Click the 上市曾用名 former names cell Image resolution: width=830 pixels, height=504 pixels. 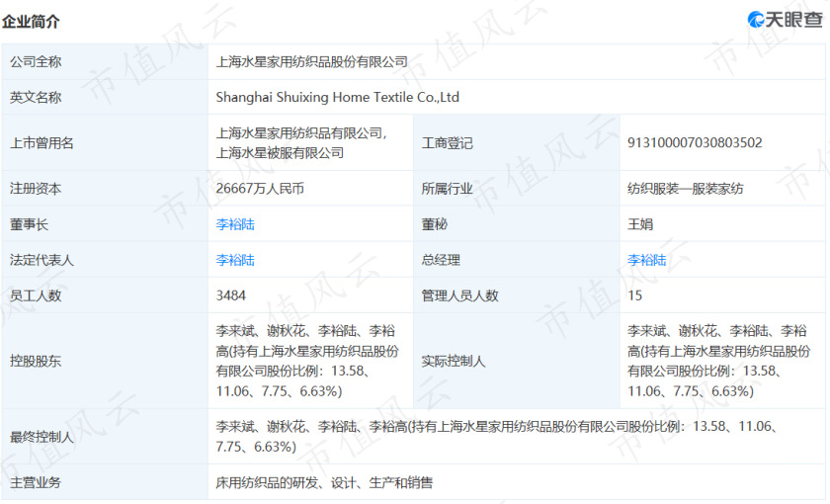310,143
